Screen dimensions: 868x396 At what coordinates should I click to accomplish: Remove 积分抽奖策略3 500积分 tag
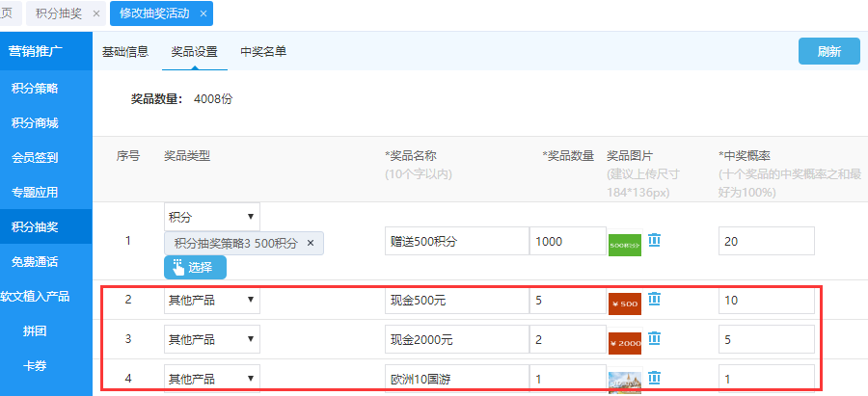click(x=311, y=244)
